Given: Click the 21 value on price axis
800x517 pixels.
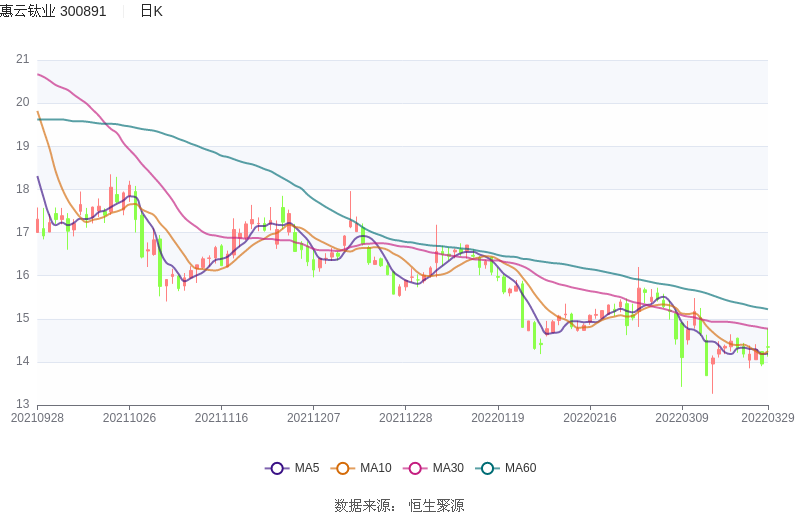Looking at the screenshot, I should 23,59.
